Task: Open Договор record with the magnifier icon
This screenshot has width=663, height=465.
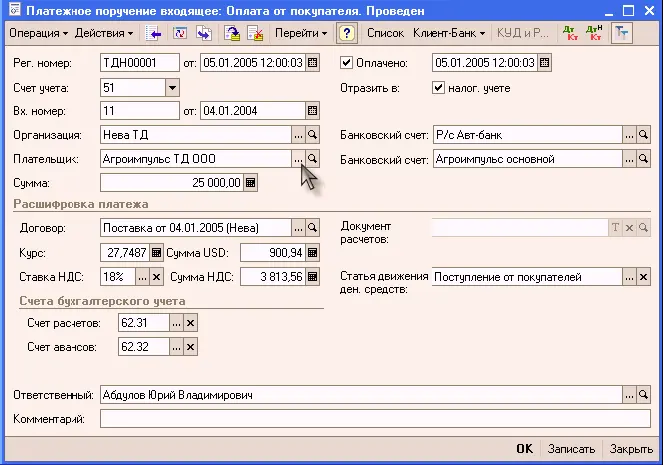Action: 312,228
